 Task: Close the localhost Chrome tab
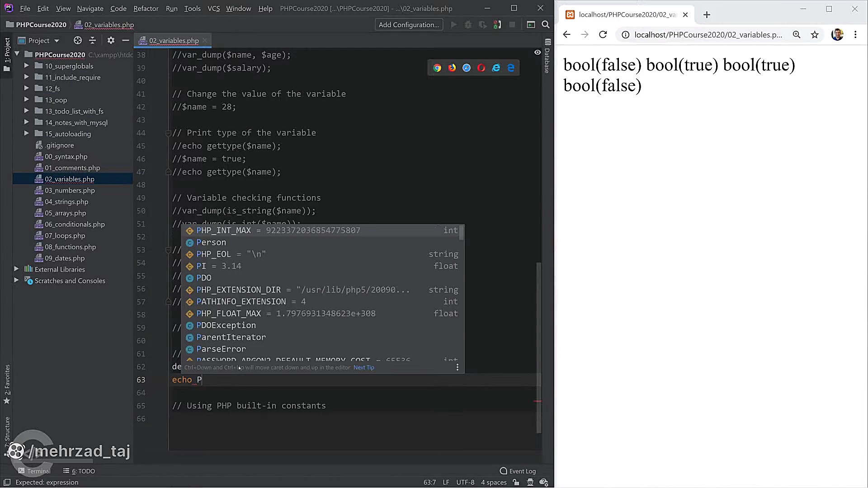(685, 14)
